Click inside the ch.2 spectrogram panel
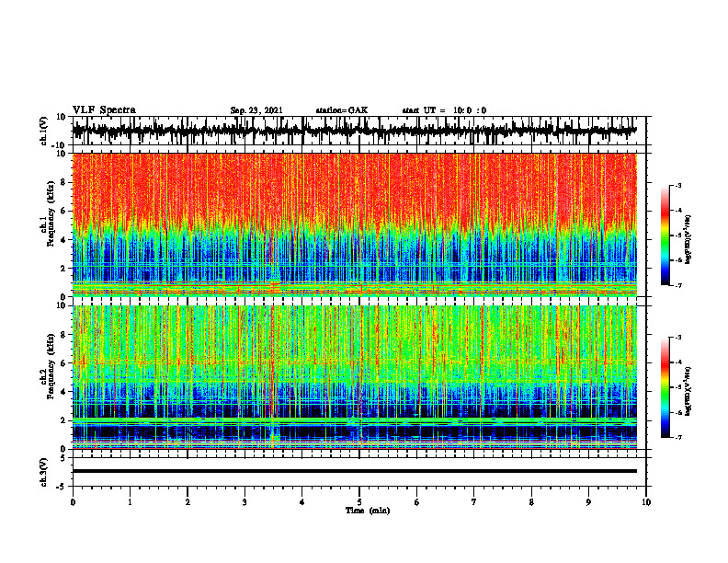 pos(354,377)
